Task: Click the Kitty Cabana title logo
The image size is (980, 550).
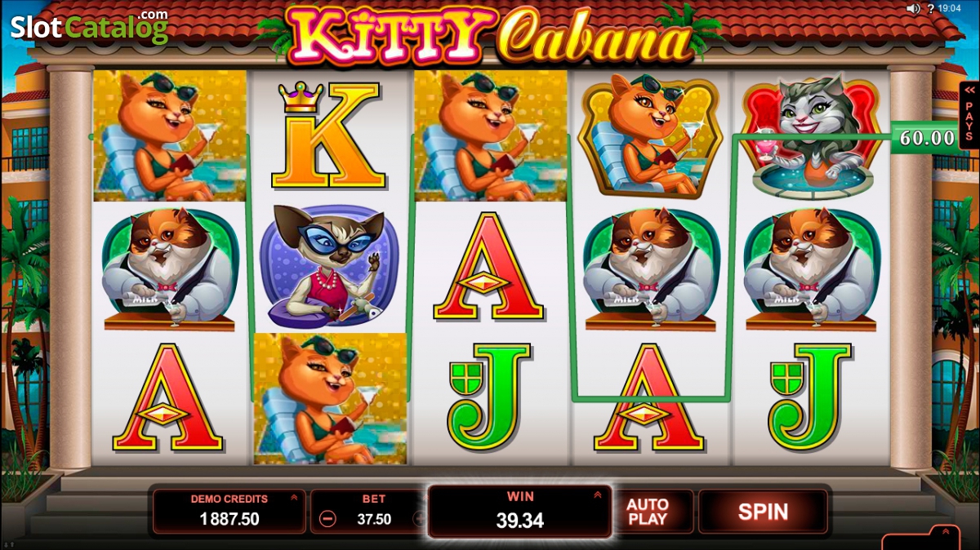Action: click(490, 34)
